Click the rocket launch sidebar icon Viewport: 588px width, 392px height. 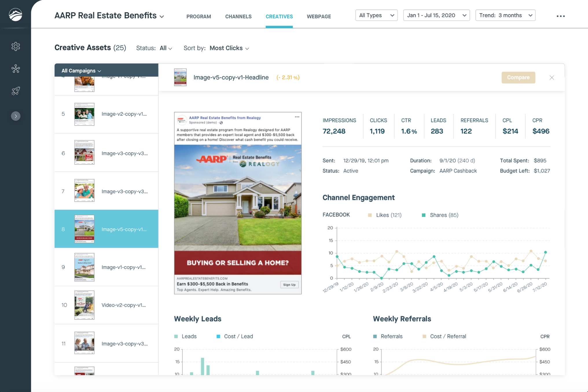click(16, 91)
